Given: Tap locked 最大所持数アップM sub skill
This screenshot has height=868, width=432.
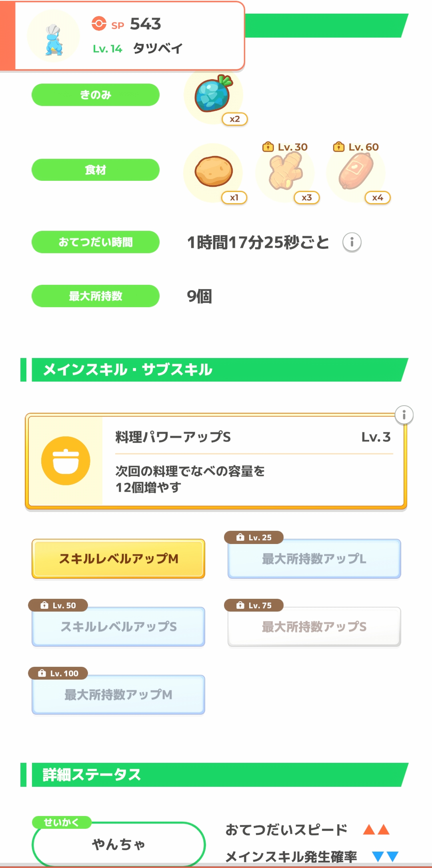Looking at the screenshot, I should [x=118, y=695].
